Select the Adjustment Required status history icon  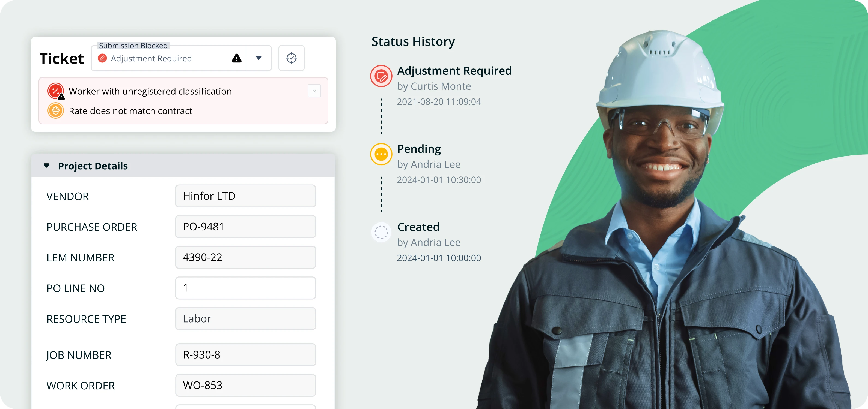pos(381,76)
